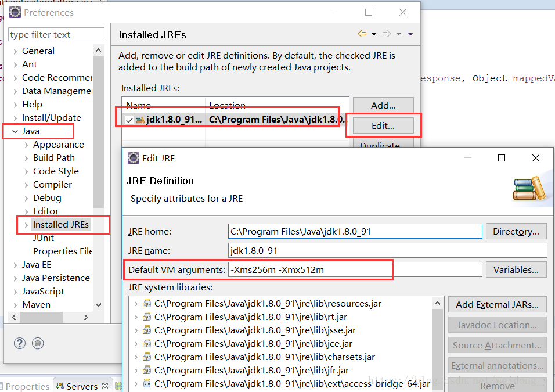Click the preferences tree scroll down arrow

pyautogui.click(x=98, y=305)
